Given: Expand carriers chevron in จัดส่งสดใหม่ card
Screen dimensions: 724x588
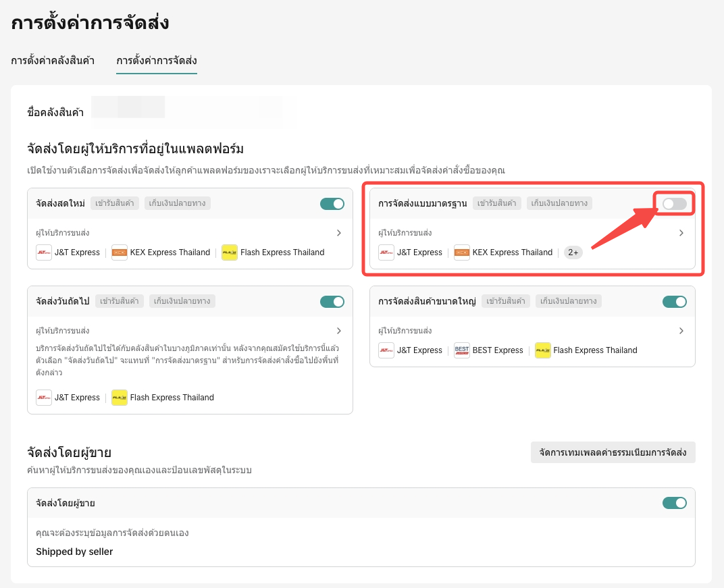Looking at the screenshot, I should (x=339, y=233).
